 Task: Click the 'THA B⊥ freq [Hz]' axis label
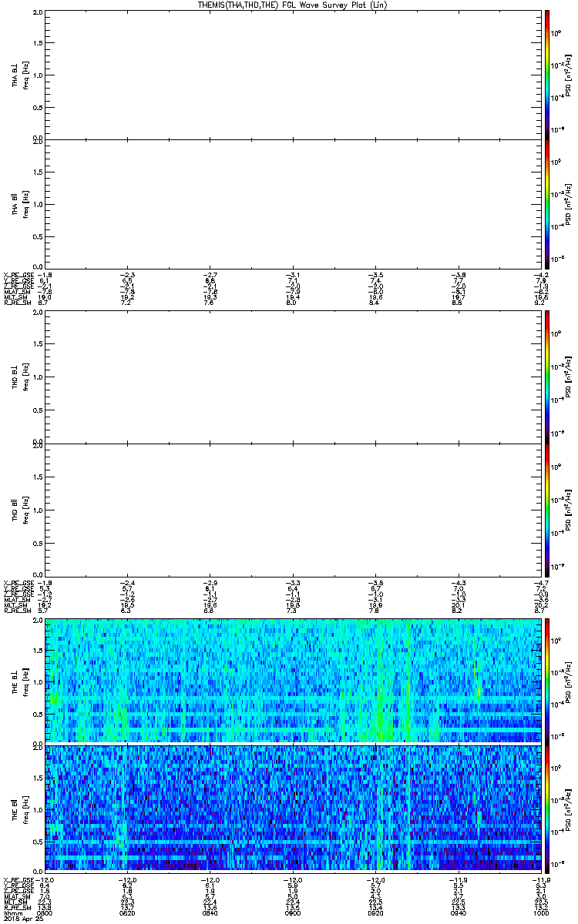click(x=20, y=75)
